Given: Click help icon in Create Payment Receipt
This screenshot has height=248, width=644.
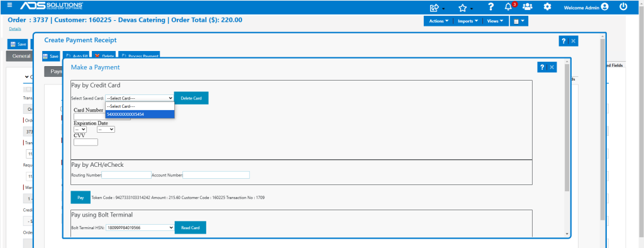Looking at the screenshot, I should (x=563, y=41).
